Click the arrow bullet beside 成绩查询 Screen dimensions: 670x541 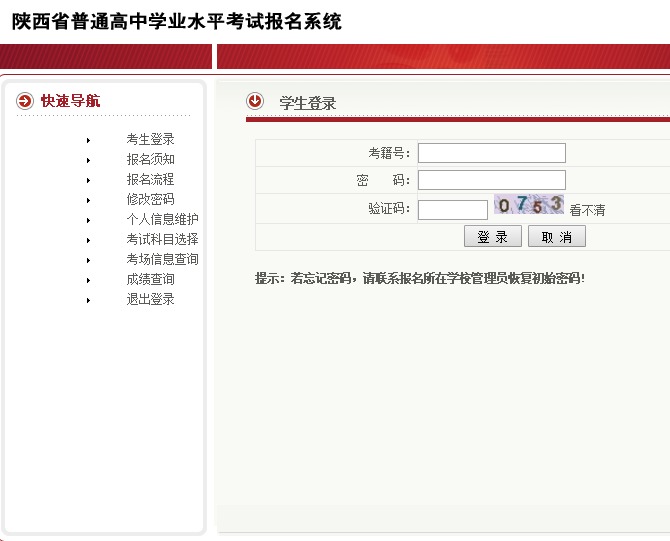88,280
